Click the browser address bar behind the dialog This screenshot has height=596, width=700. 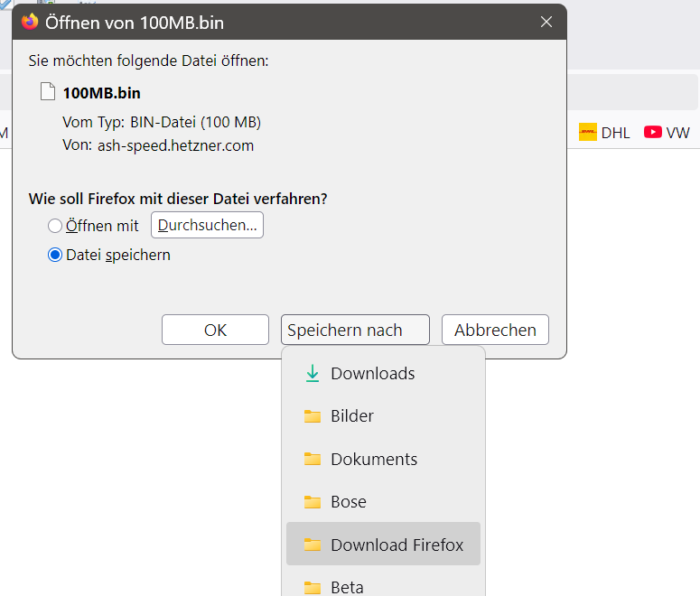pyautogui.click(x=632, y=93)
